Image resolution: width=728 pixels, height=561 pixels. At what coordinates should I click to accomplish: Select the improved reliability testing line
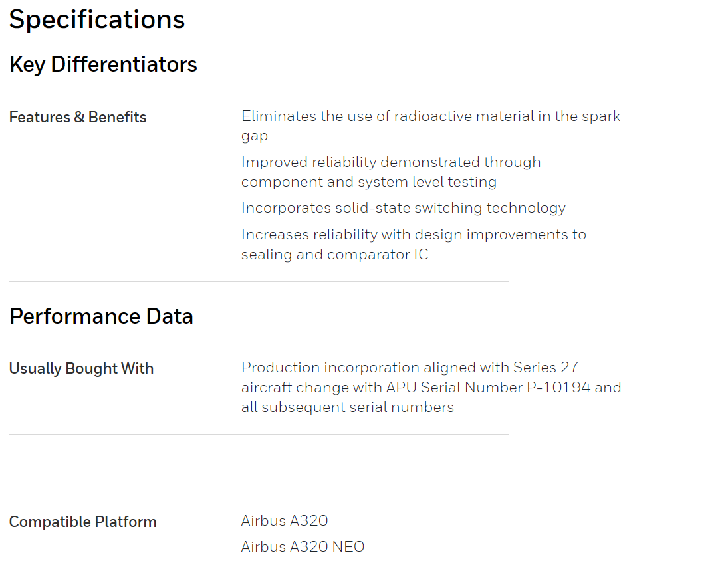point(391,171)
